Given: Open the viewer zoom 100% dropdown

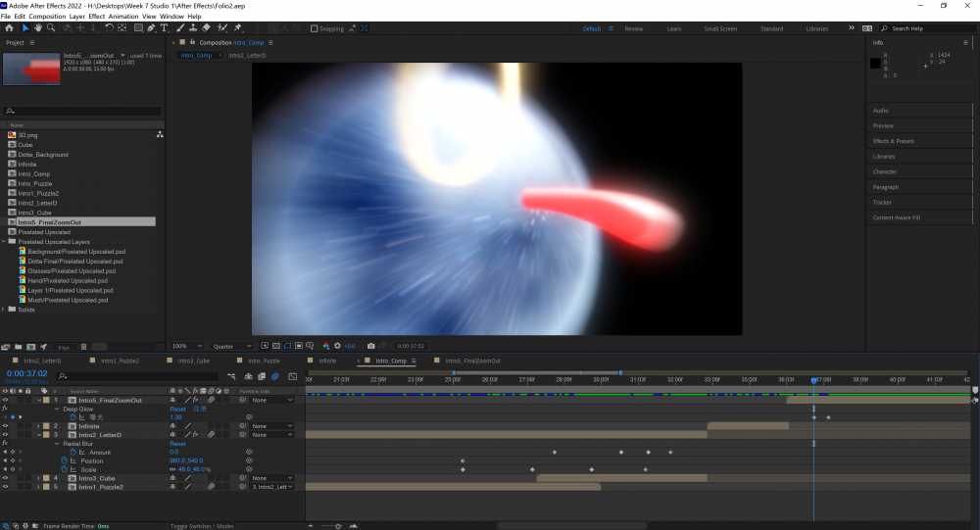Looking at the screenshot, I should [187, 346].
